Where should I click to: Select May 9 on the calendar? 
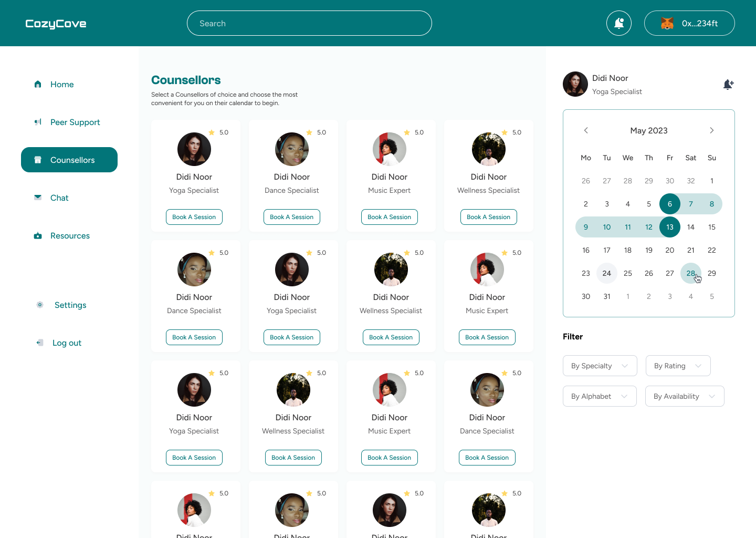tap(586, 227)
